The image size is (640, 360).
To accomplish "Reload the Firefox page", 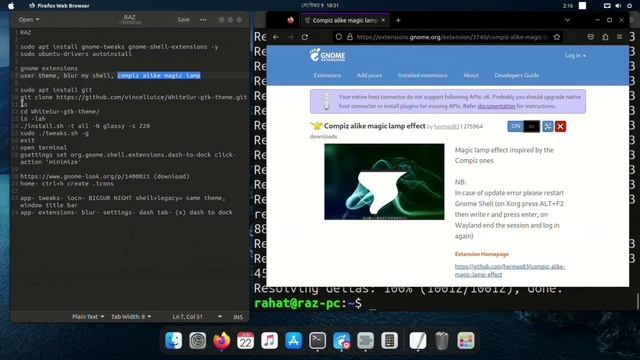I will click(x=304, y=37).
